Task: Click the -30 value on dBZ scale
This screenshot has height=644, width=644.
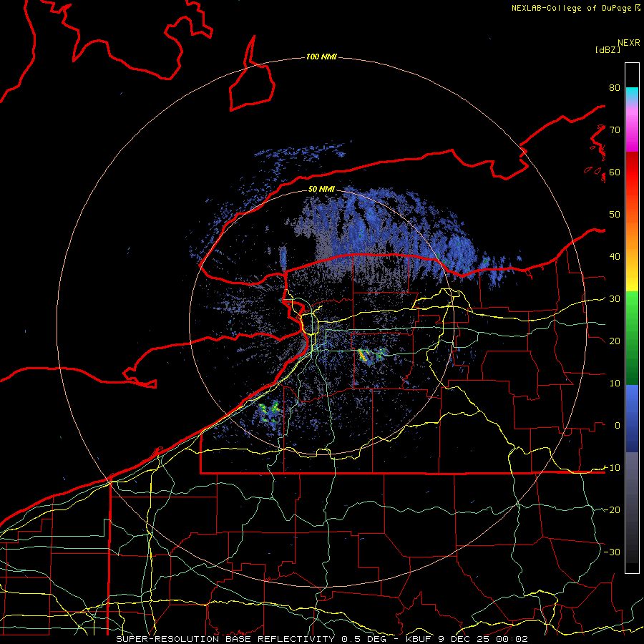Action: (x=613, y=552)
